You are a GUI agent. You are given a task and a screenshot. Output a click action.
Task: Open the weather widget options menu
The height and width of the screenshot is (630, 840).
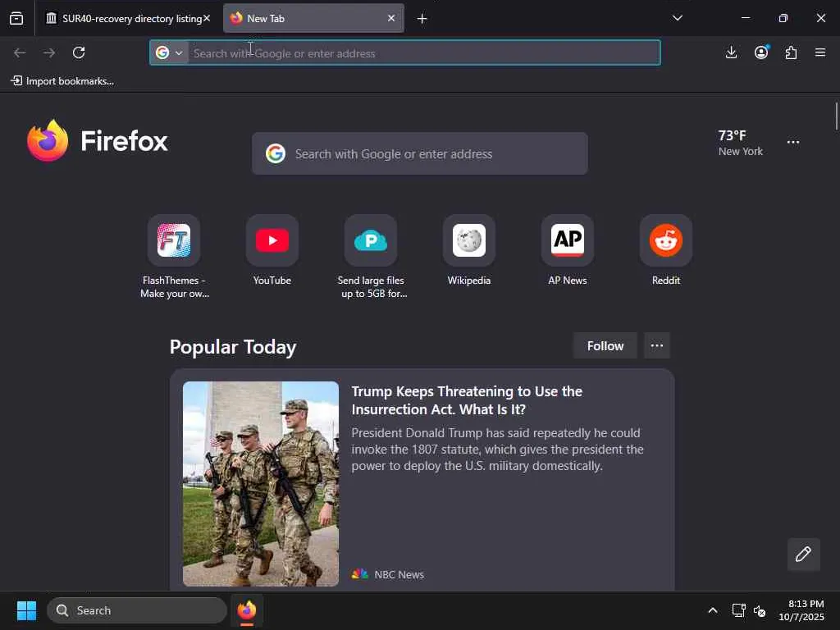(793, 142)
